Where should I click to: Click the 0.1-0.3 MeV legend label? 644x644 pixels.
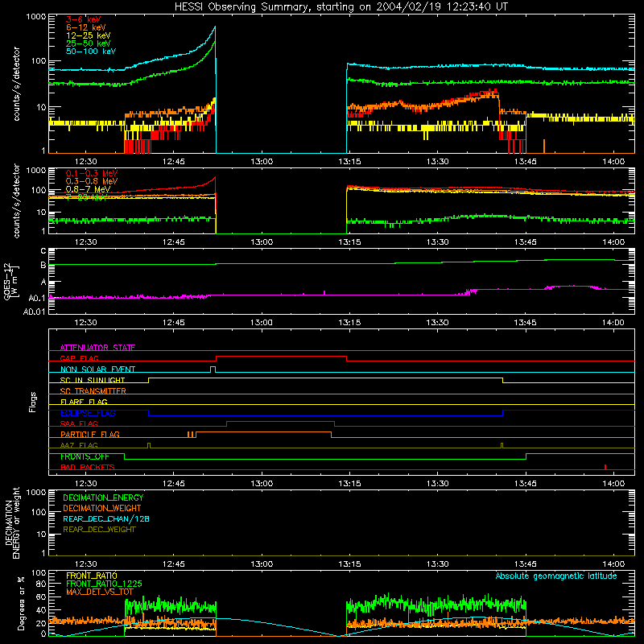point(92,173)
